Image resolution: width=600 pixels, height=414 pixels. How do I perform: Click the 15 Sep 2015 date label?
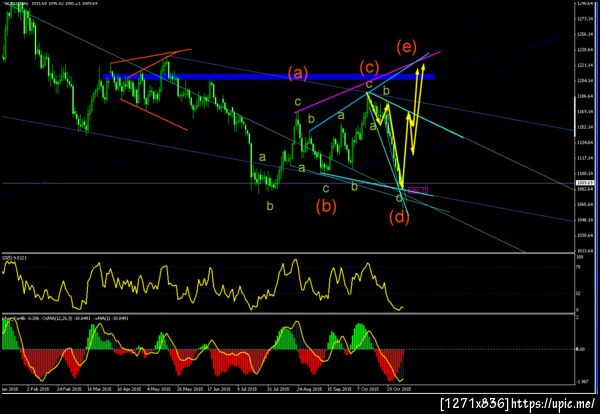[x=339, y=389]
